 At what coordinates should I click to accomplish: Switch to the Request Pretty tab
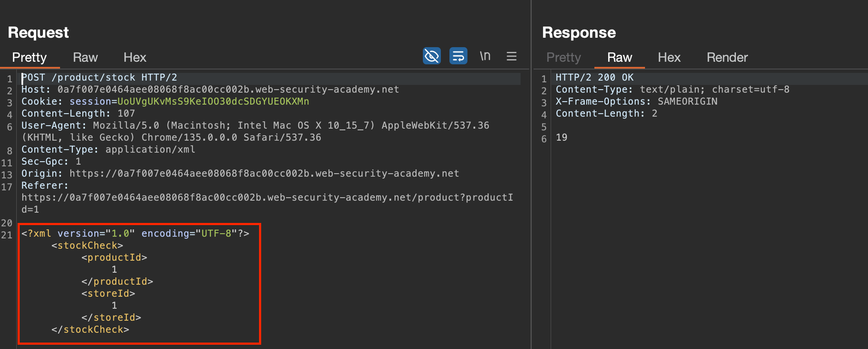click(29, 57)
